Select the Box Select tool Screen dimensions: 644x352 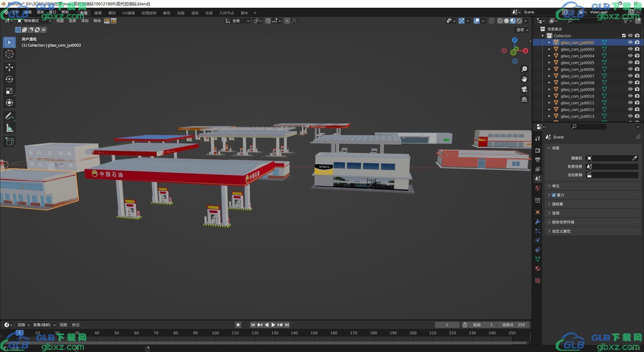coord(9,42)
